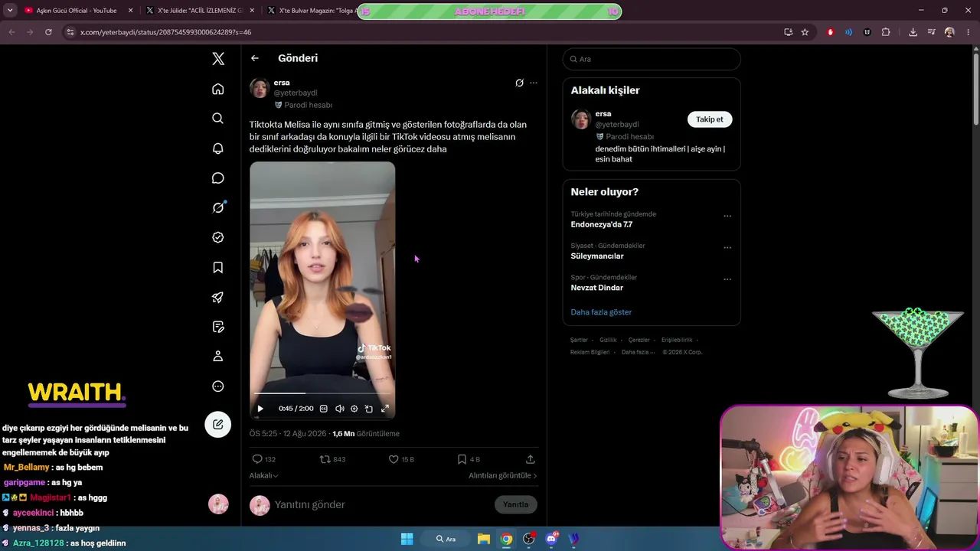This screenshot has width=980, height=551.
Task: Reload the page in Chrome
Action: 48,32
